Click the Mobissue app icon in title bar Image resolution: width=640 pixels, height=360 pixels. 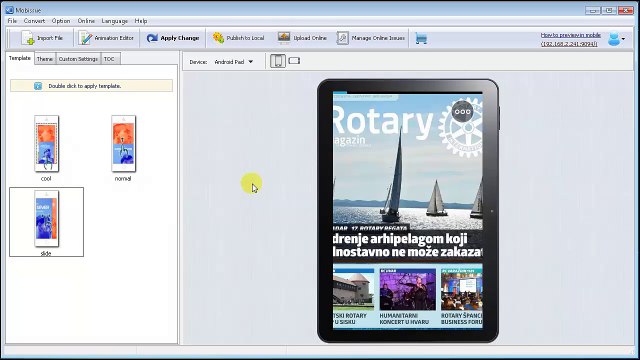tap(10, 10)
